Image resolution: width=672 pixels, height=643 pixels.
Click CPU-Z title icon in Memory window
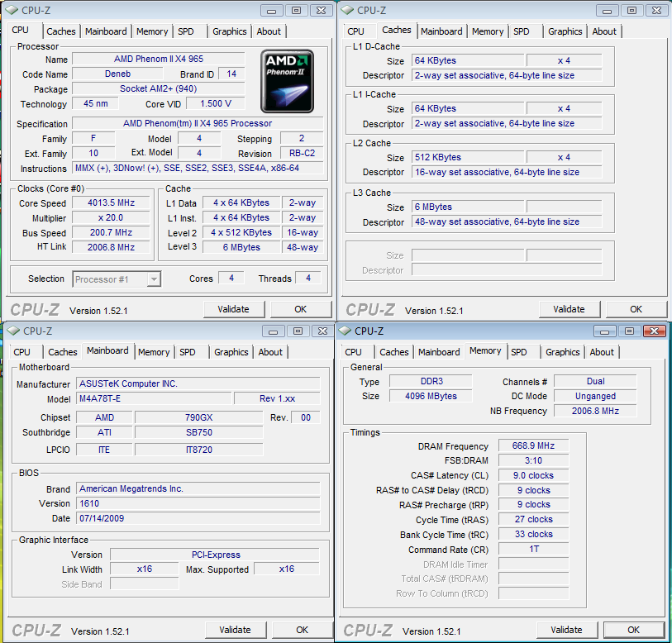click(345, 331)
